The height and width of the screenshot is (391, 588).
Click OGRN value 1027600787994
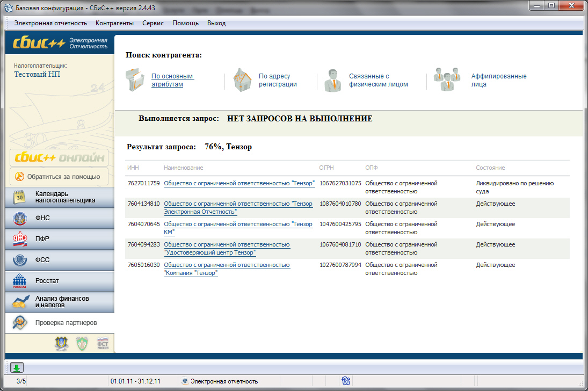[340, 265]
